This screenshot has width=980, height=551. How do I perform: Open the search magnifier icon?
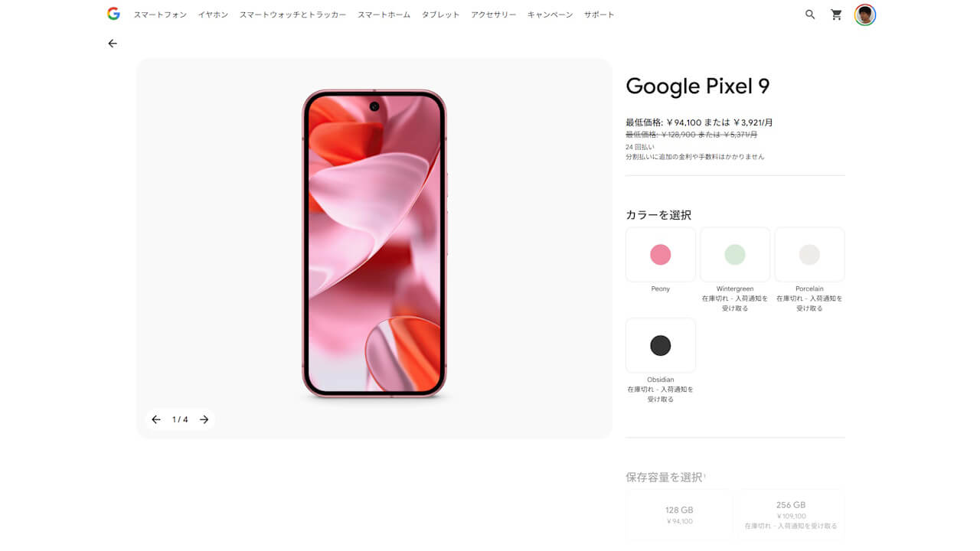click(810, 15)
